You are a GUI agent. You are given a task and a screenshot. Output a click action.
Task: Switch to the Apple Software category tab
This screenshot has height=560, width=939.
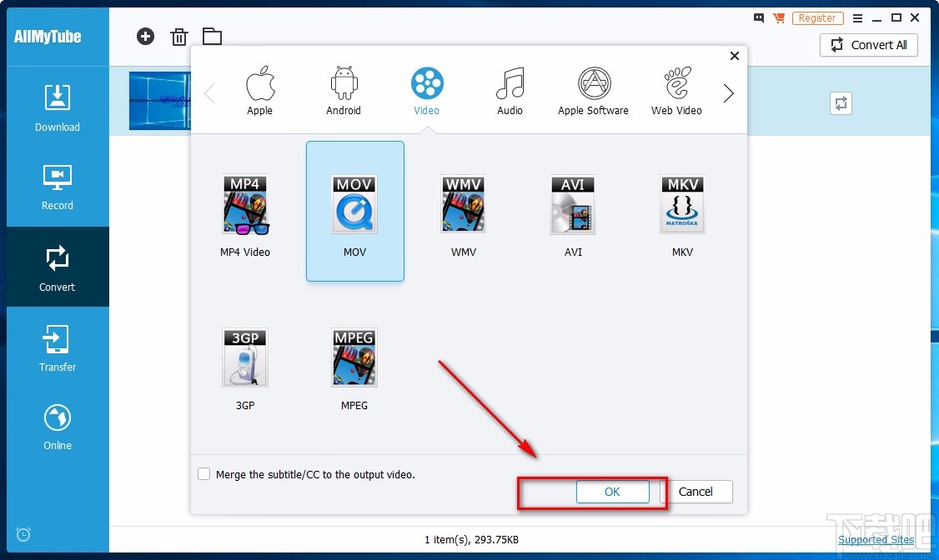(594, 91)
